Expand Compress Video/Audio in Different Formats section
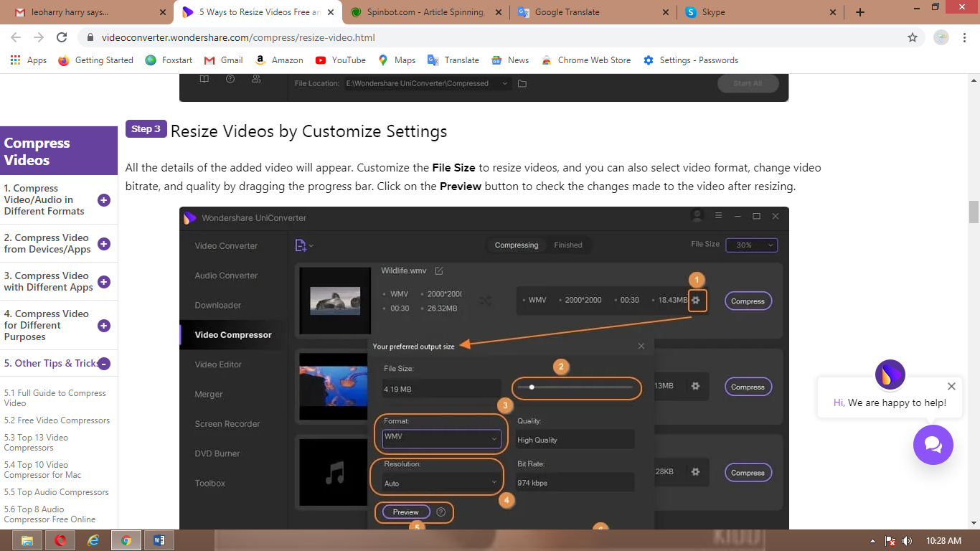980x551 pixels. pos(104,200)
